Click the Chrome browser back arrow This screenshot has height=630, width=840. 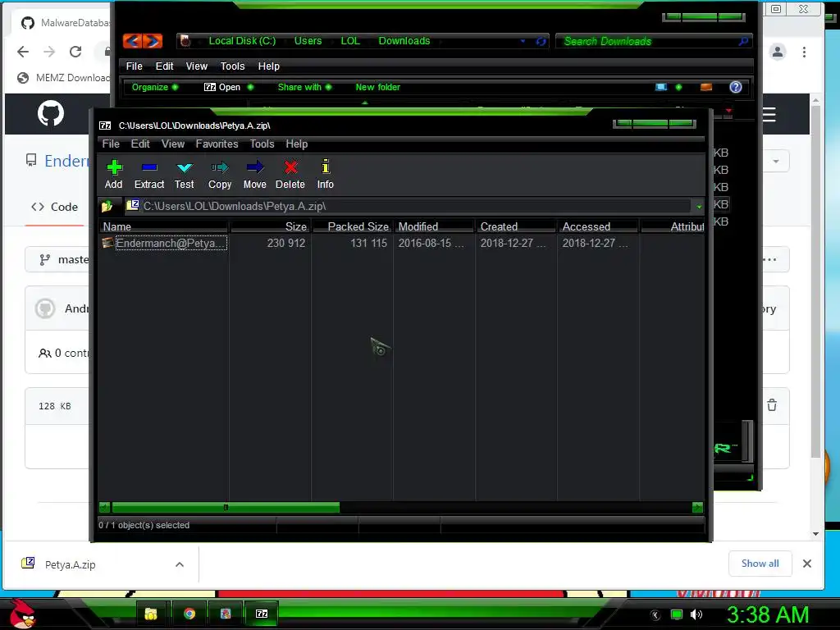pos(23,52)
